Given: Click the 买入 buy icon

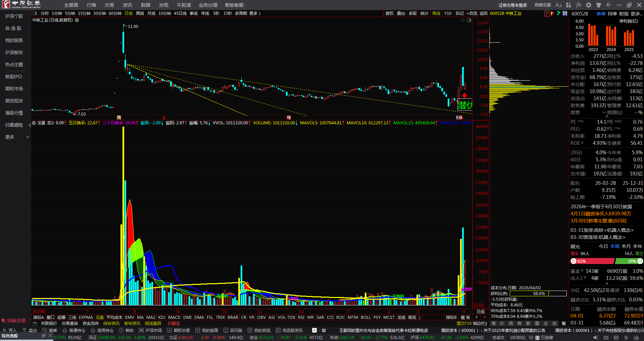Looking at the screenshot, I should pos(5,330).
